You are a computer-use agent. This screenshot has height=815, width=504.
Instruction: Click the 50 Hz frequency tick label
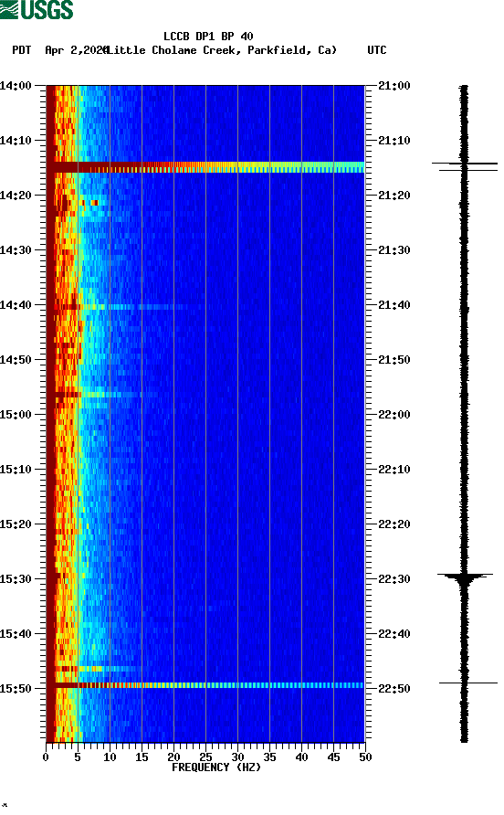tap(365, 757)
